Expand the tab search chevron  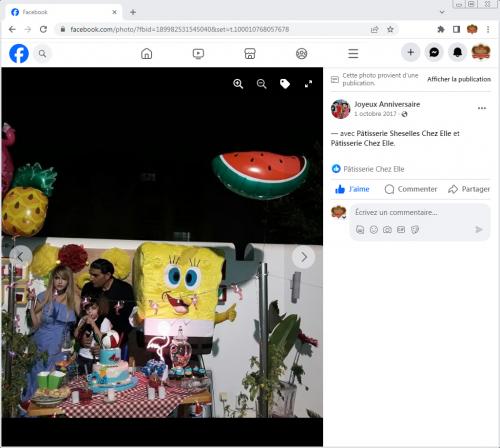pos(442,12)
